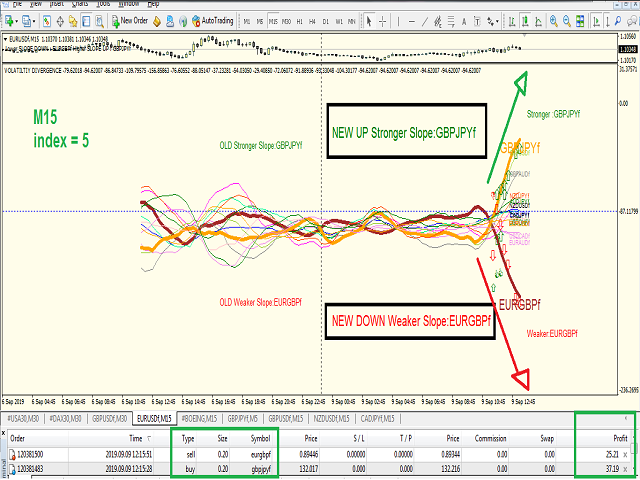
Task: Close order 120381500 with the x
Action: click(x=625, y=455)
